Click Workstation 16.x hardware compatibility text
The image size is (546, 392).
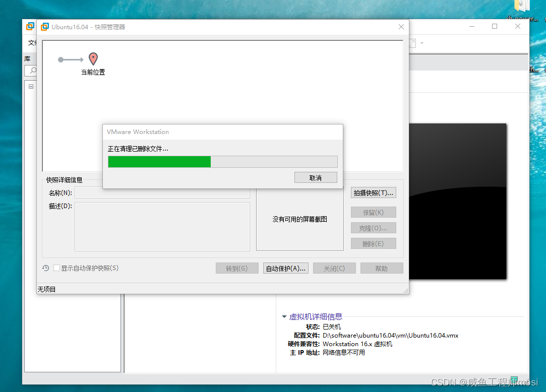357,344
